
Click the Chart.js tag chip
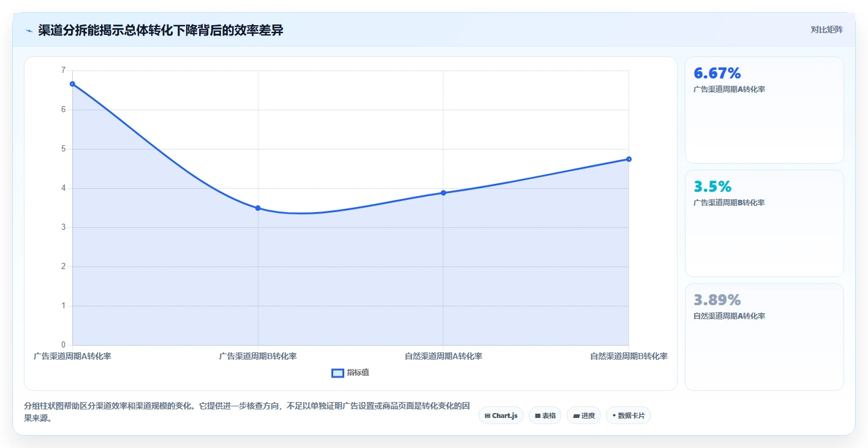(x=501, y=416)
